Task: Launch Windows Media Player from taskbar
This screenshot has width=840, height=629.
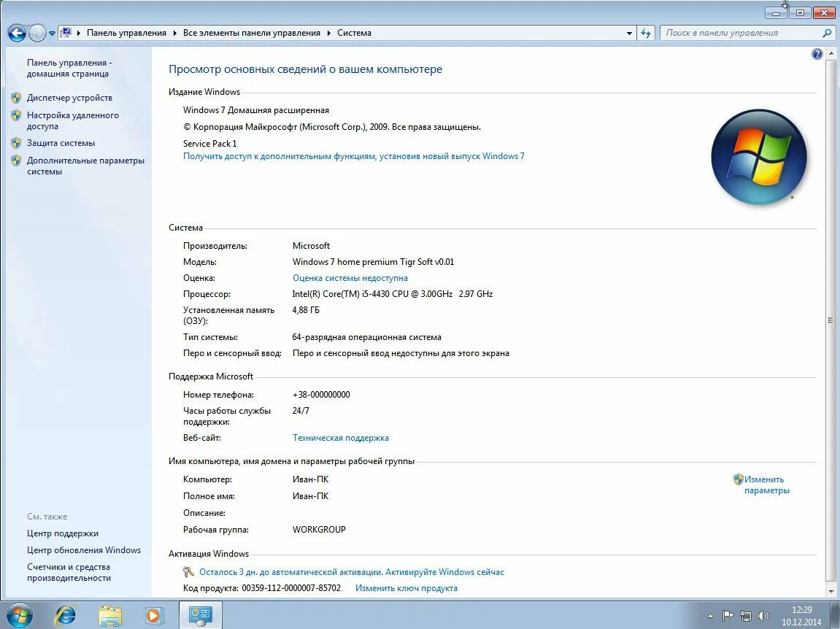Action: [154, 615]
